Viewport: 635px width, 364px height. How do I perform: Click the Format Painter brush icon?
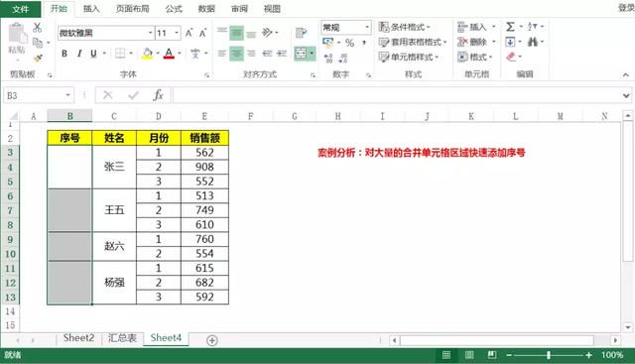(38, 59)
